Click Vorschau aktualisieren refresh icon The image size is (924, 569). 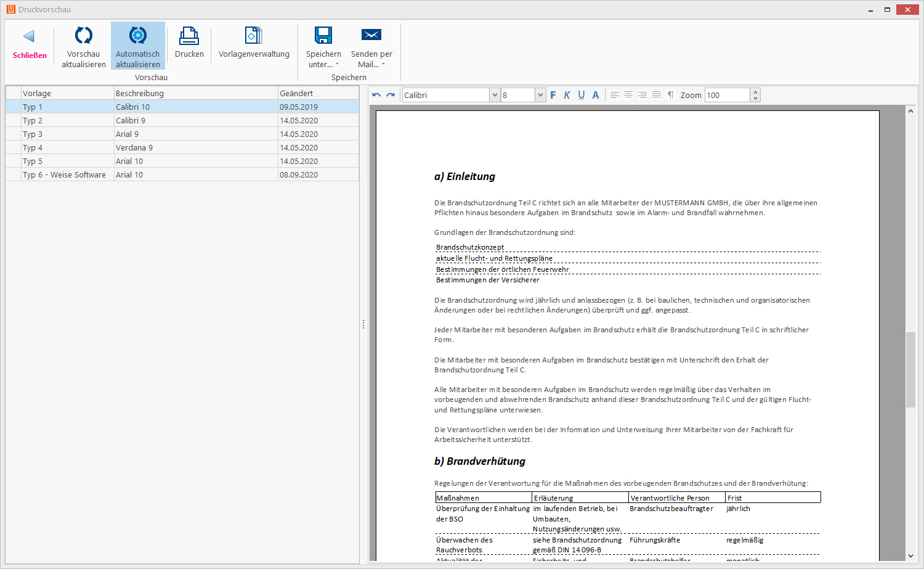[x=84, y=35]
